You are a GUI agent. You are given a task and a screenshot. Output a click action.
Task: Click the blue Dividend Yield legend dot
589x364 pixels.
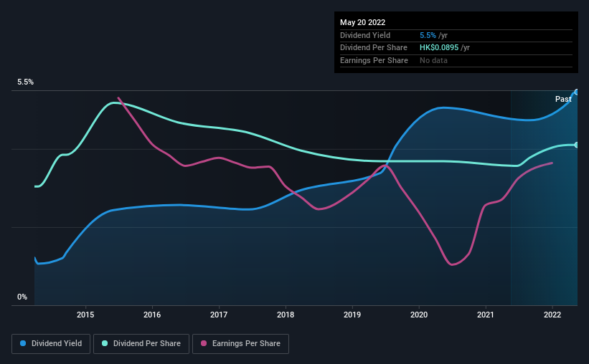pyautogui.click(x=23, y=343)
